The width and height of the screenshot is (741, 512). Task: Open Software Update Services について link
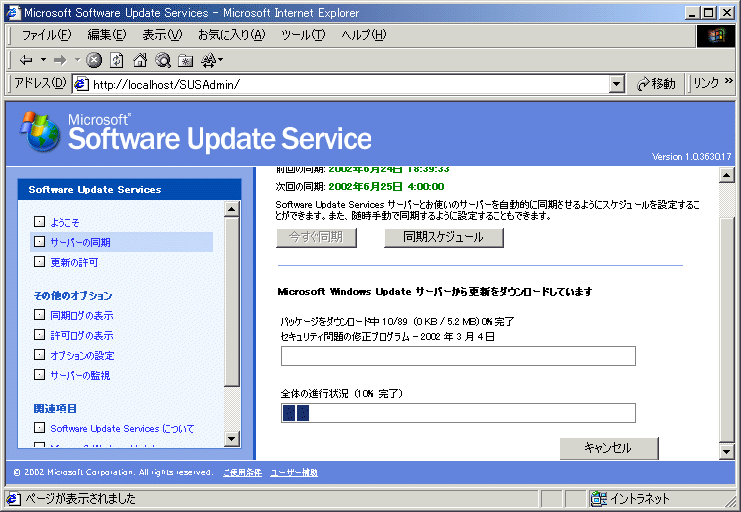(122, 428)
